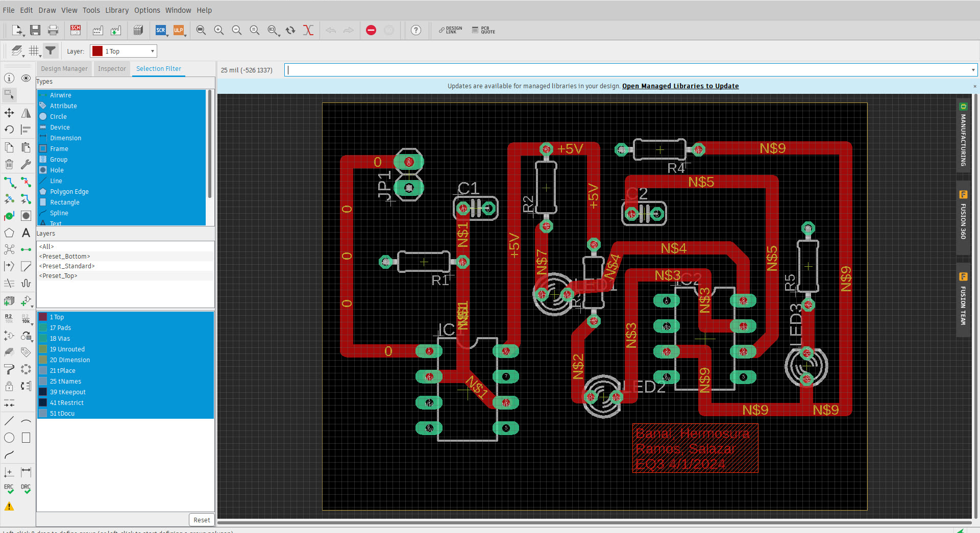
Task: Toggle 20 Dimension layer selection
Action: (126, 360)
